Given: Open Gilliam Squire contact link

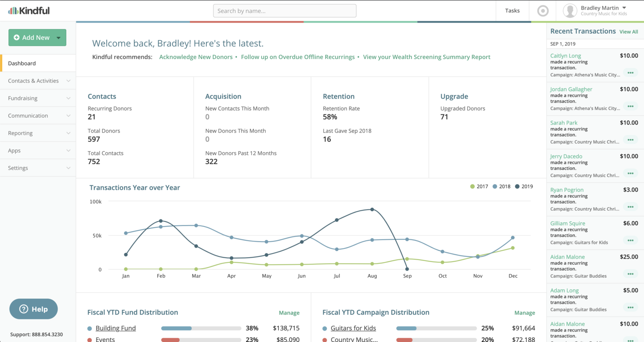Looking at the screenshot, I should pos(567,223).
